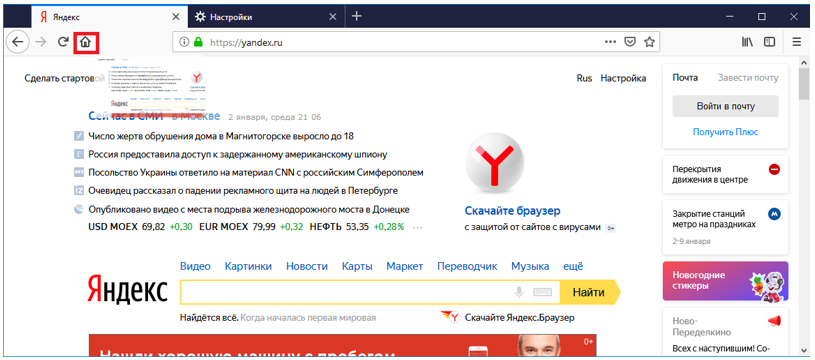Open the Почта link

point(685,78)
